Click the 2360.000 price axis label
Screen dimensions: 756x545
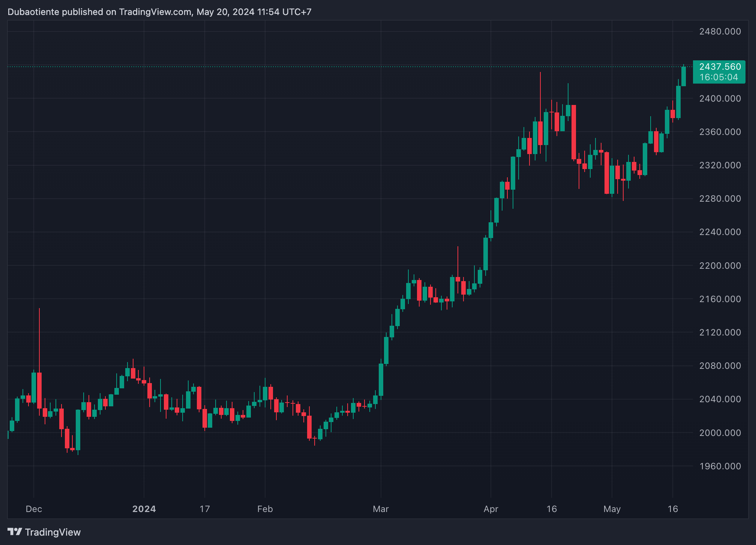pos(720,132)
